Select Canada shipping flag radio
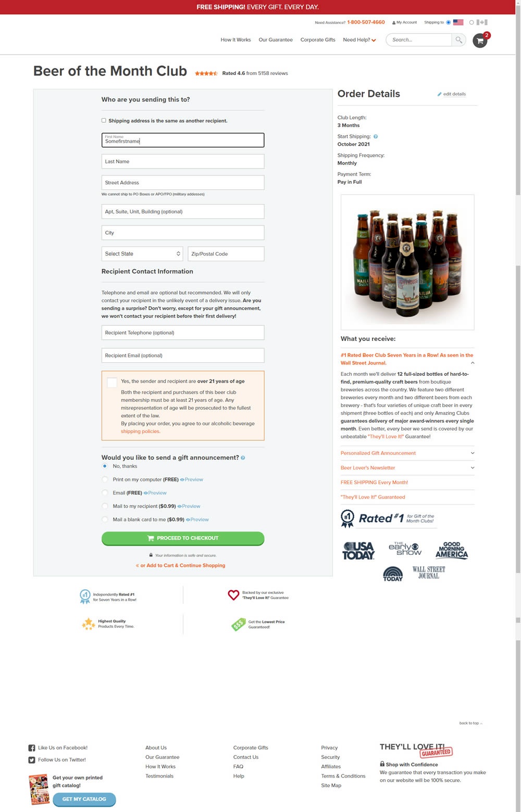Viewport: 521px width, 812px height. 472,22
